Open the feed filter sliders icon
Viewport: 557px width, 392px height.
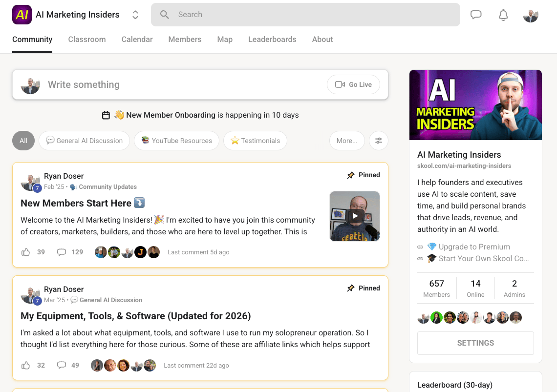(x=379, y=141)
